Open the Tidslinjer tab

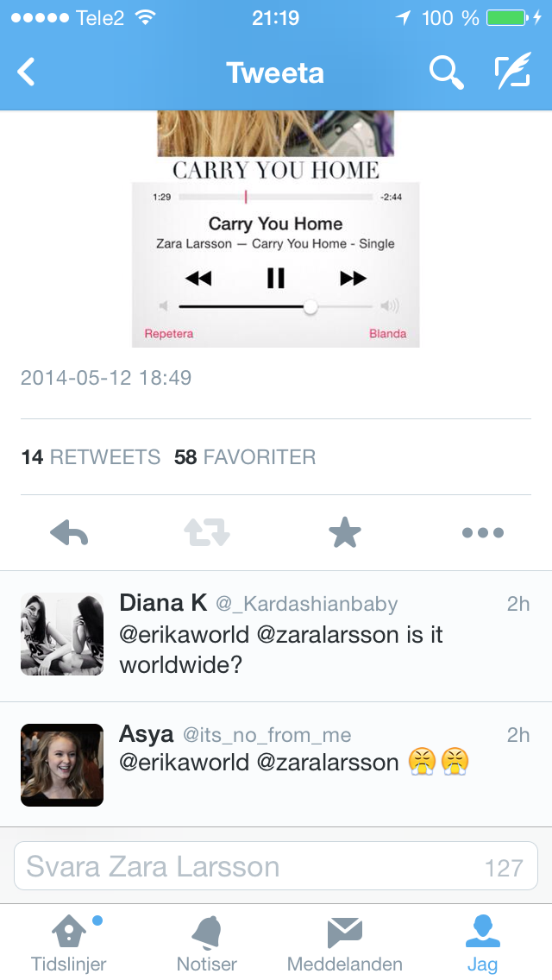coord(69,942)
